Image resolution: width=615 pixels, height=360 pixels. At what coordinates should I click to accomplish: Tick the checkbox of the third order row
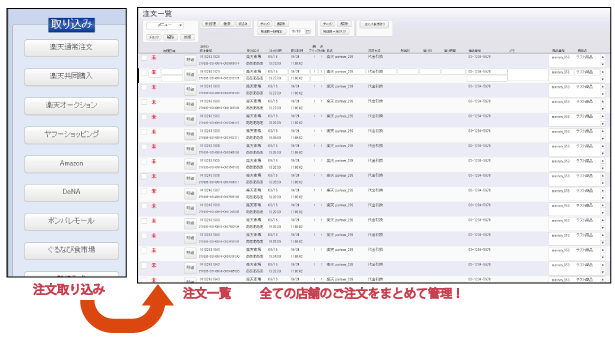(144, 87)
